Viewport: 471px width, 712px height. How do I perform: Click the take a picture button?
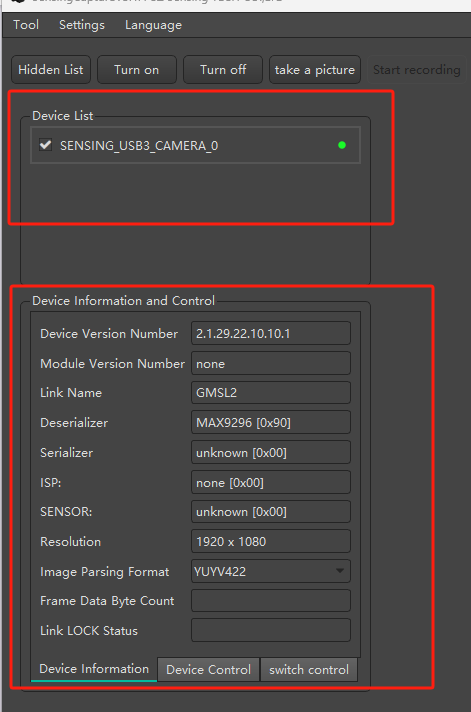(315, 70)
